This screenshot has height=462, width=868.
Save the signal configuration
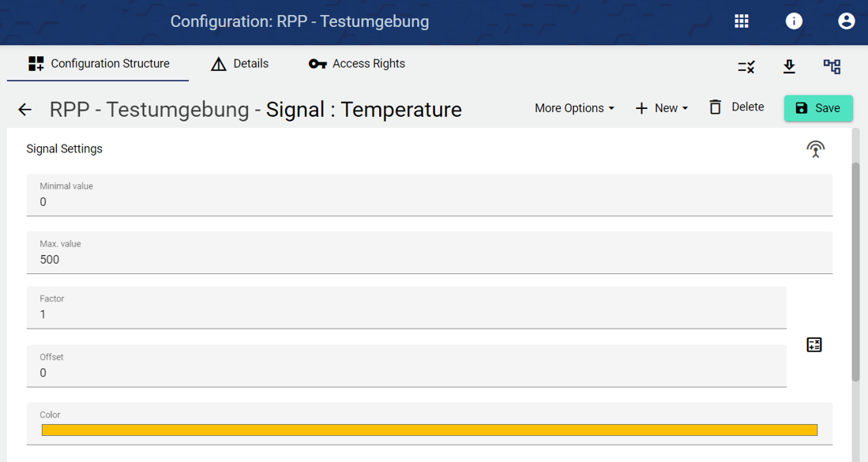tap(818, 108)
